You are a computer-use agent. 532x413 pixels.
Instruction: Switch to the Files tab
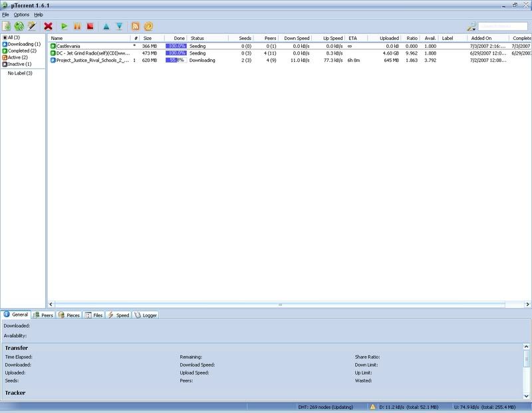[94, 315]
